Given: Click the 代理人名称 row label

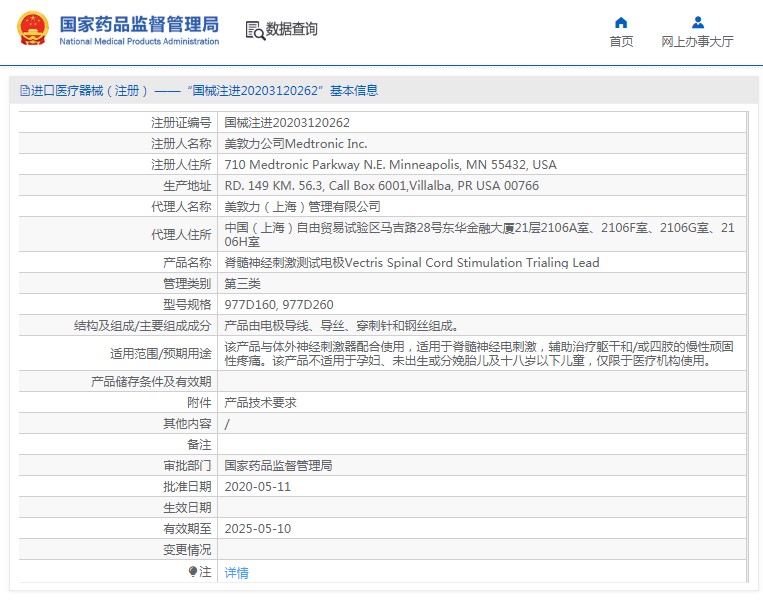Looking at the screenshot, I should pyautogui.click(x=181, y=206).
